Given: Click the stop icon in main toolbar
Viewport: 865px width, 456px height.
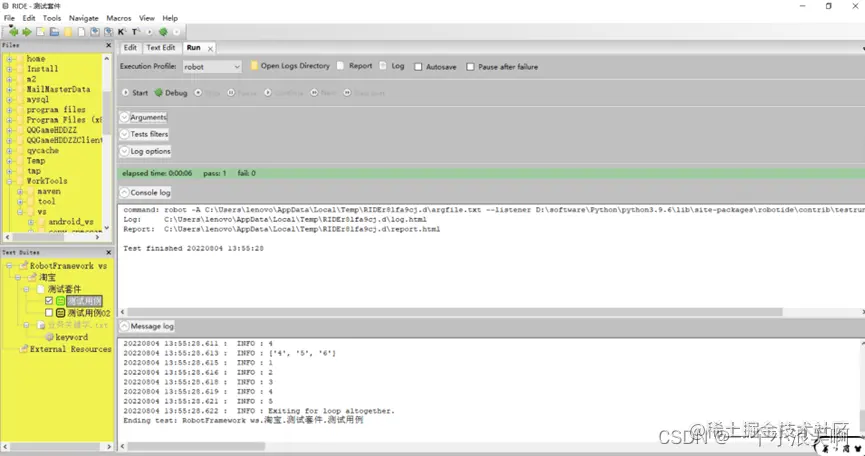Looking at the screenshot, I should click(177, 32).
